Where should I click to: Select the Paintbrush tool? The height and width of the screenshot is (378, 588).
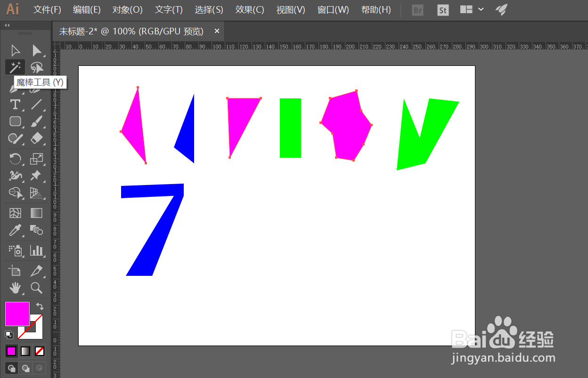37,121
